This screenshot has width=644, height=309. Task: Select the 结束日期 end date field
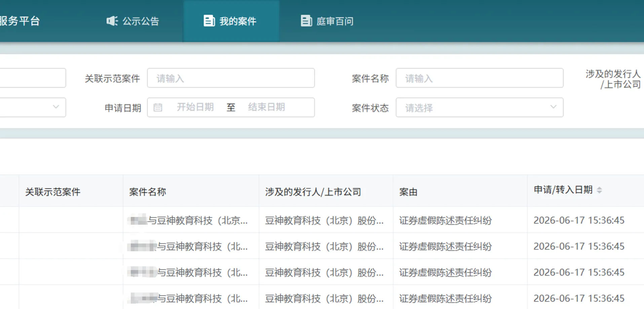coord(267,107)
